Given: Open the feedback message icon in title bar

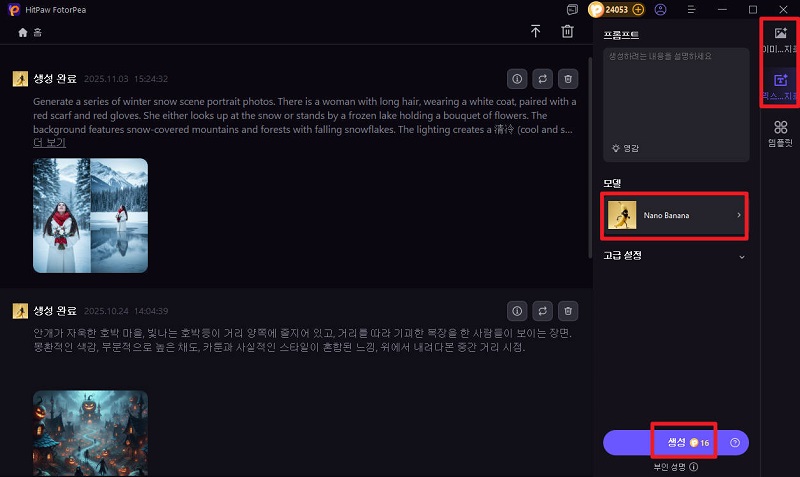Looking at the screenshot, I should click(x=572, y=10).
